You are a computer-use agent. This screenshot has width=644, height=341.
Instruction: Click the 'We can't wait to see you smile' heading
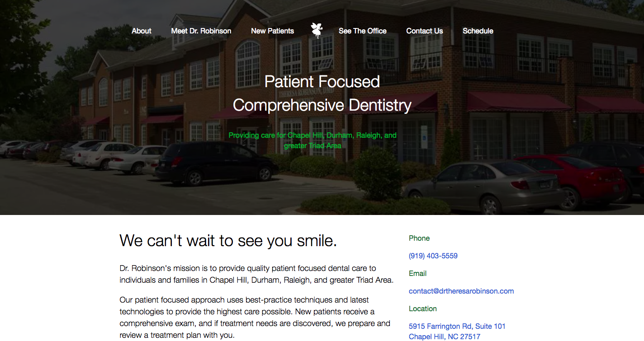(228, 240)
